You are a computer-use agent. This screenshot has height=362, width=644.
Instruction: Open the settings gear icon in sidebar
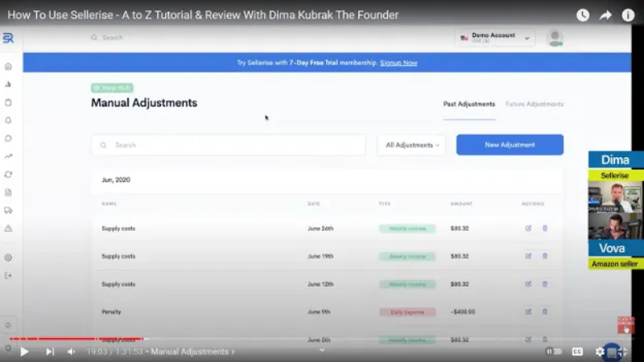point(8,258)
